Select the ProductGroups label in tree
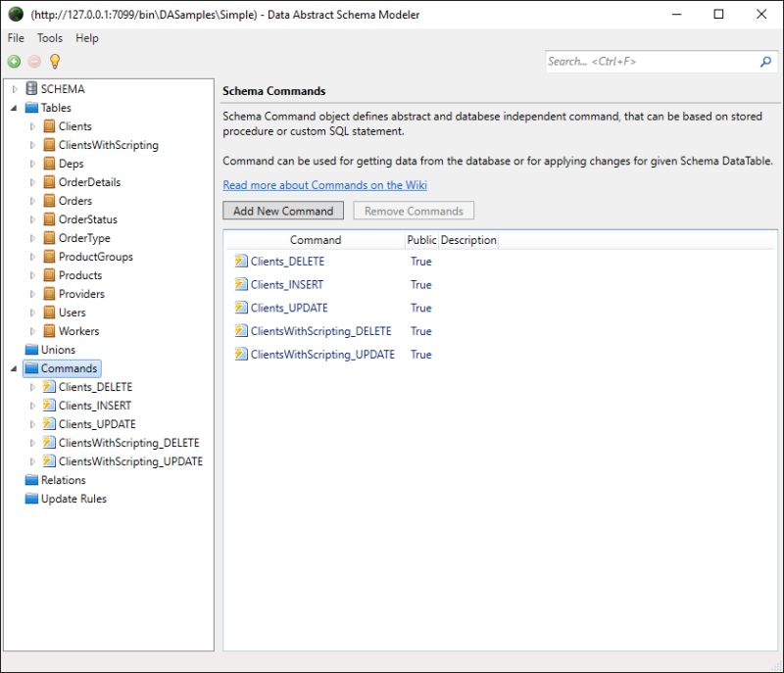Viewport: 784px width, 673px height. click(95, 257)
